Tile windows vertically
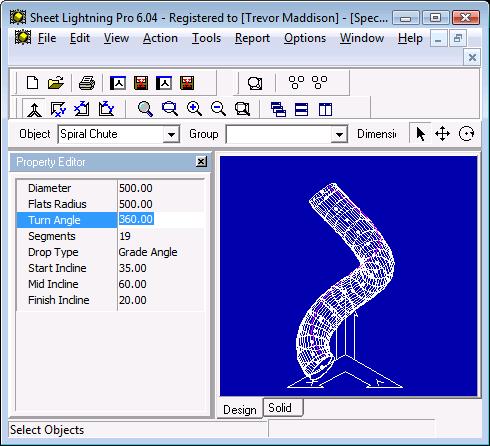The width and height of the screenshot is (490, 446). (x=325, y=109)
